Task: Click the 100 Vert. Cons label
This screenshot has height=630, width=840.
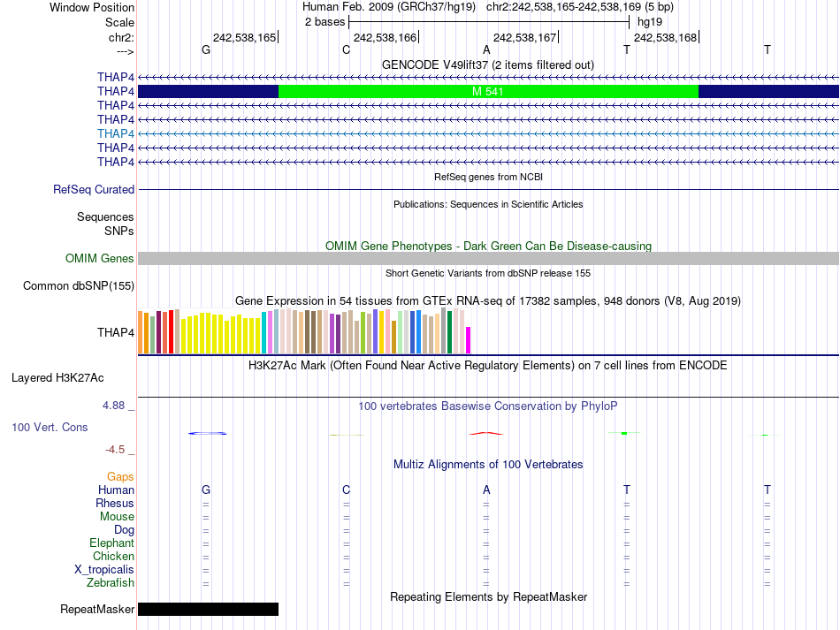Action: [50, 427]
